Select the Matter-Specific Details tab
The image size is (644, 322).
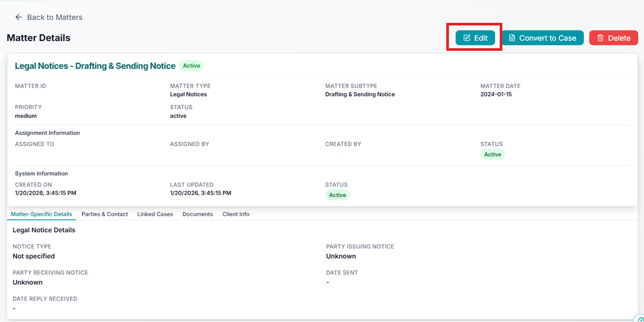[x=42, y=214]
